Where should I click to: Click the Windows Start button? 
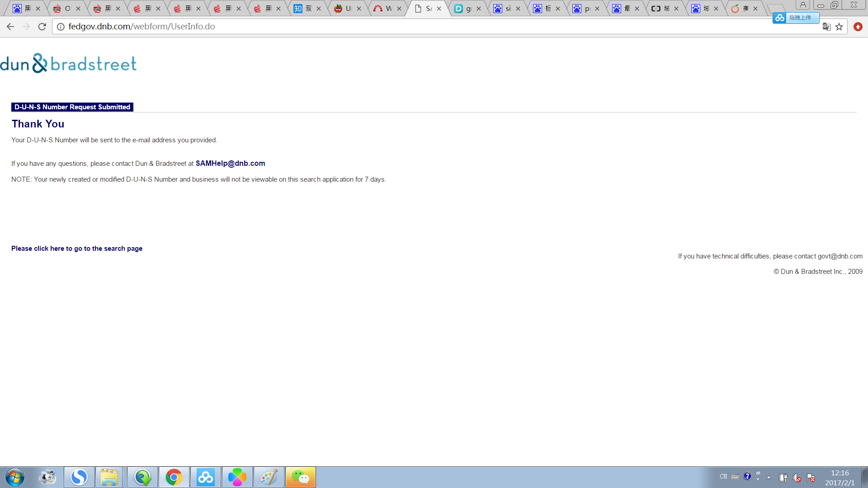tap(15, 477)
